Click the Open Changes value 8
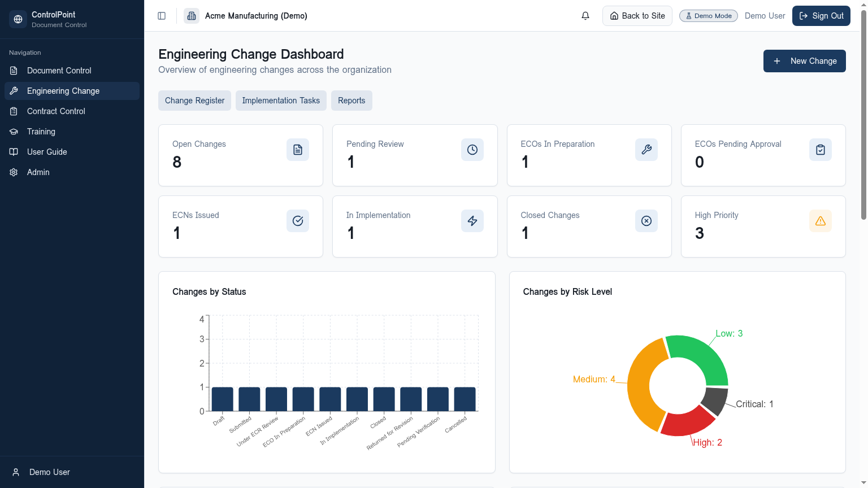The height and width of the screenshot is (488, 868). coord(177,162)
